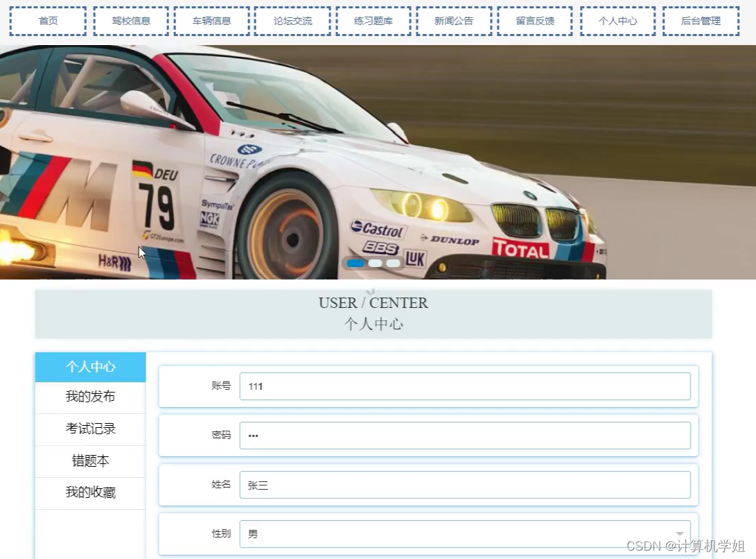Open the 性别 dropdown
The width and height of the screenshot is (756, 559).
pos(465,534)
